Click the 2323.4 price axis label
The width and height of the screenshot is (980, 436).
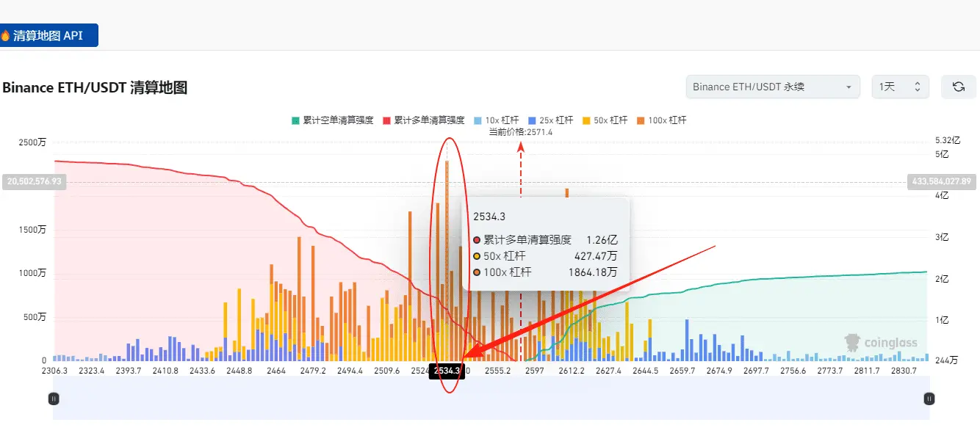(91, 371)
